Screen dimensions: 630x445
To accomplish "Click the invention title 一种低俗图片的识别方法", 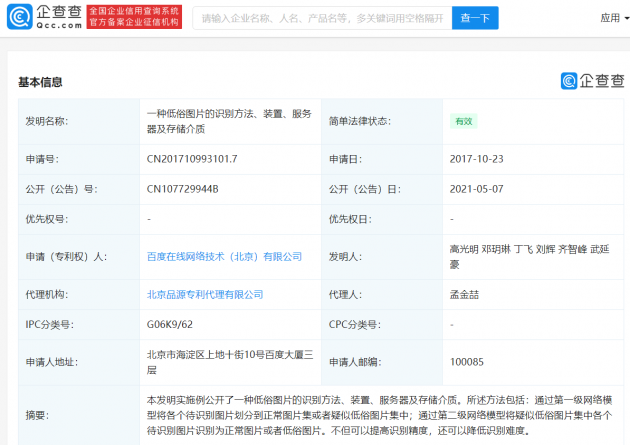I will (229, 121).
